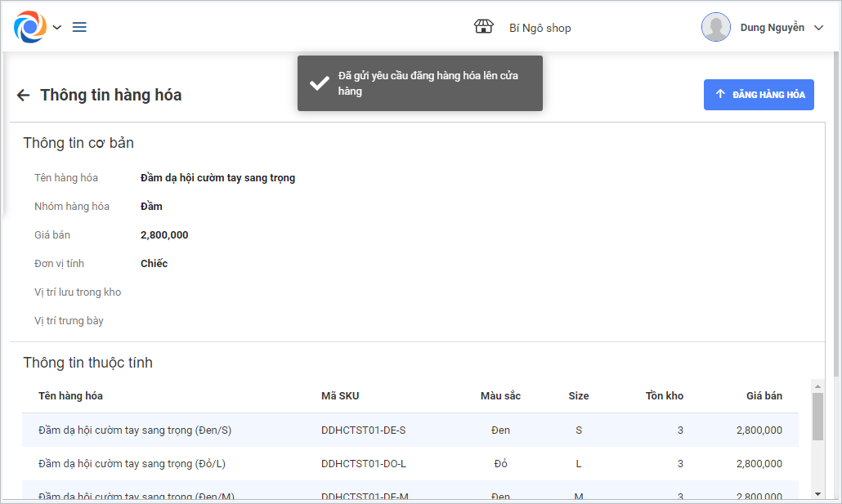Image resolution: width=842 pixels, height=504 pixels.
Task: Expand the dropdown arrow beside the logo
Action: coord(57,27)
